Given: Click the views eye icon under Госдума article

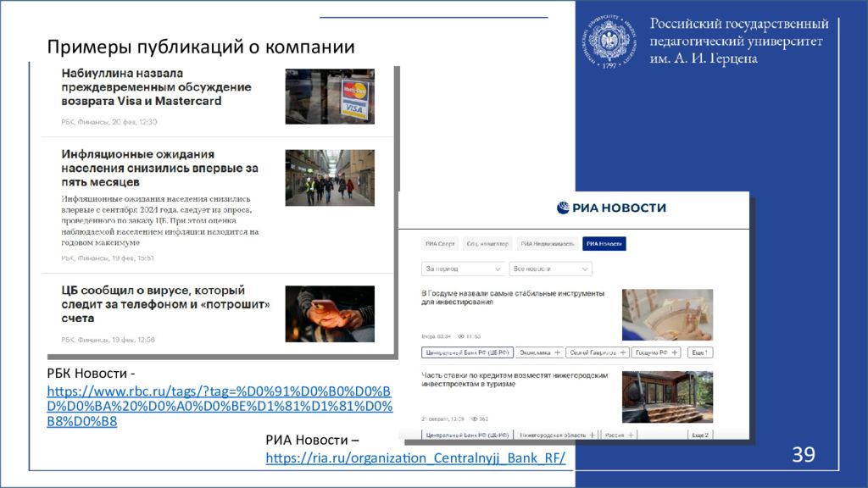Looking at the screenshot, I should pos(461,336).
